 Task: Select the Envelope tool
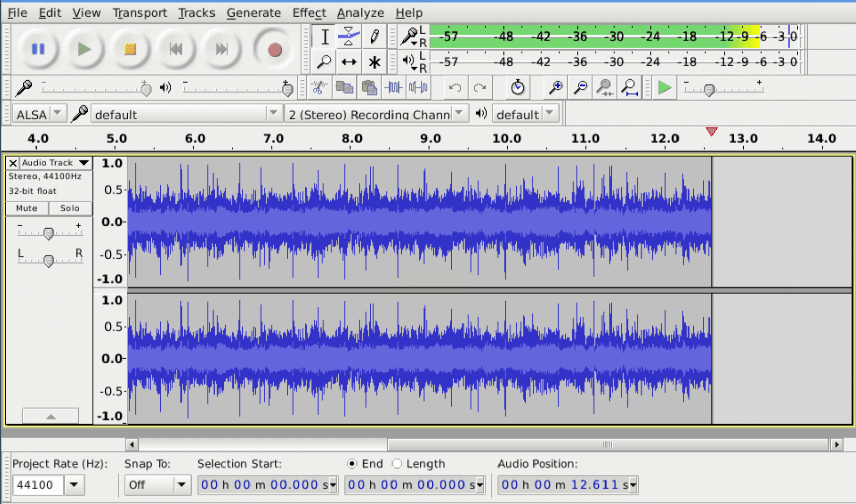(348, 37)
